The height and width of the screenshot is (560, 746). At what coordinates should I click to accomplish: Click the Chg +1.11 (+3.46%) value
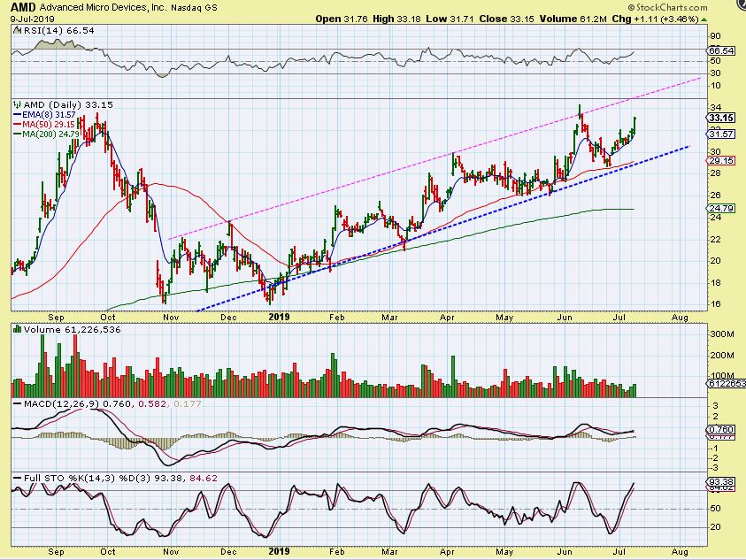point(655,19)
